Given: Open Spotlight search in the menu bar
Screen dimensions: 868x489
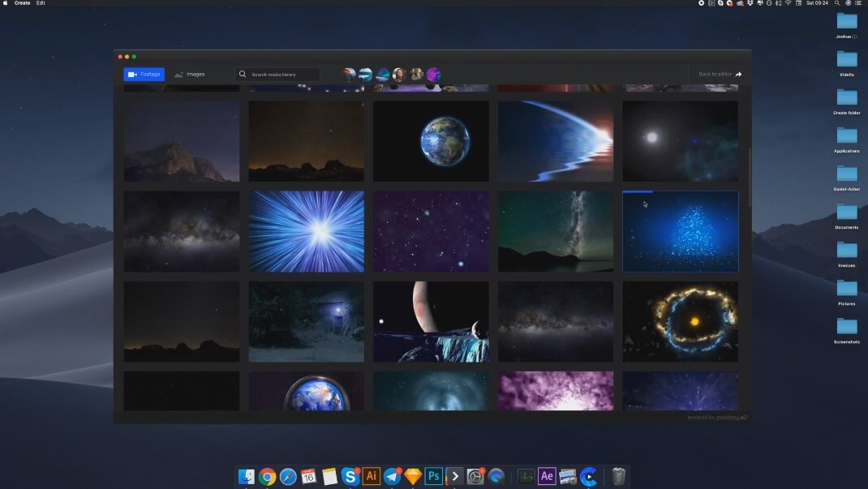Looking at the screenshot, I should tap(837, 3).
